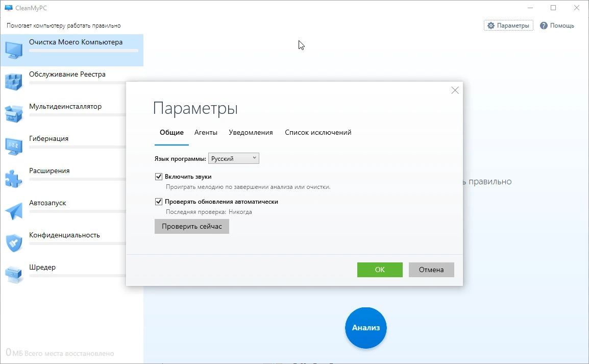Click the Autorun paper plane icon
This screenshot has width=589, height=364.
[x=14, y=211]
